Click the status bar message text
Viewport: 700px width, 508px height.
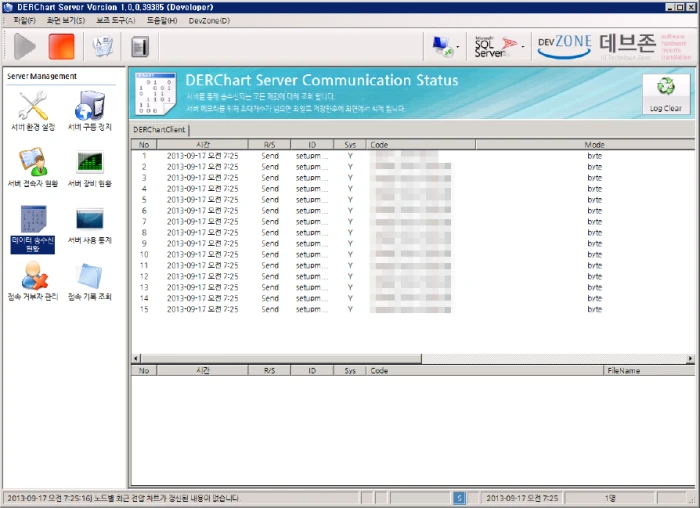(x=124, y=498)
